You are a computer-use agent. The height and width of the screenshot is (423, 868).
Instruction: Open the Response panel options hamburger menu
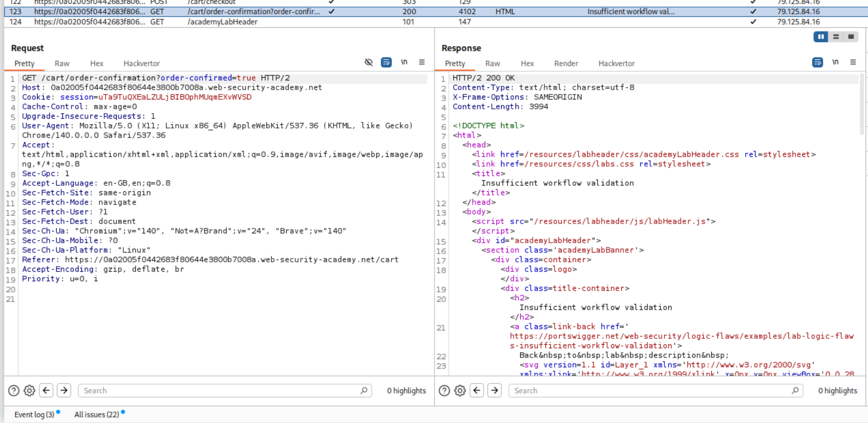[853, 62]
